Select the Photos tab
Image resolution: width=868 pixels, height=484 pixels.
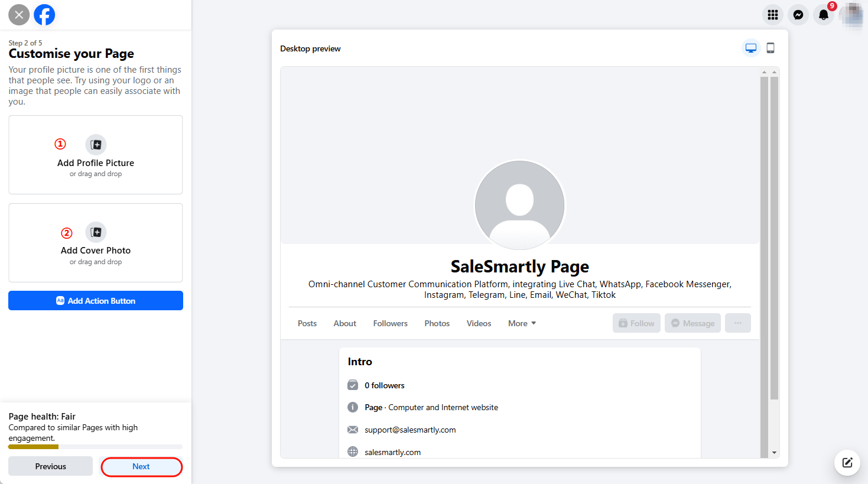[437, 323]
